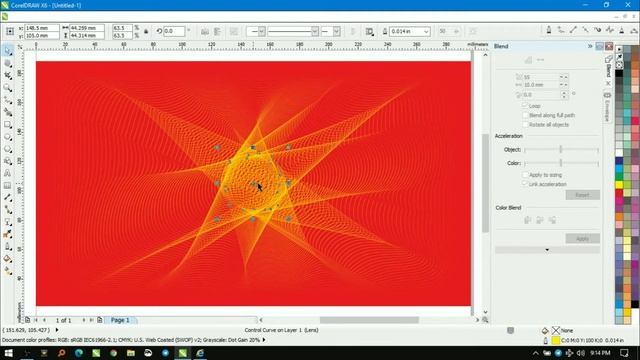Click the horizontal scrollbar thumb
Image resolution: width=640 pixels, height=360 pixels.
[369, 320]
